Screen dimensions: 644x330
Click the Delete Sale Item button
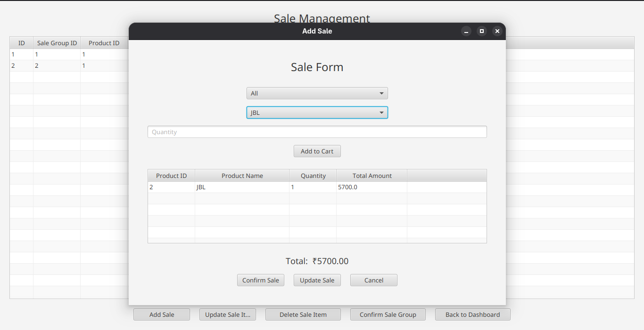(303, 314)
